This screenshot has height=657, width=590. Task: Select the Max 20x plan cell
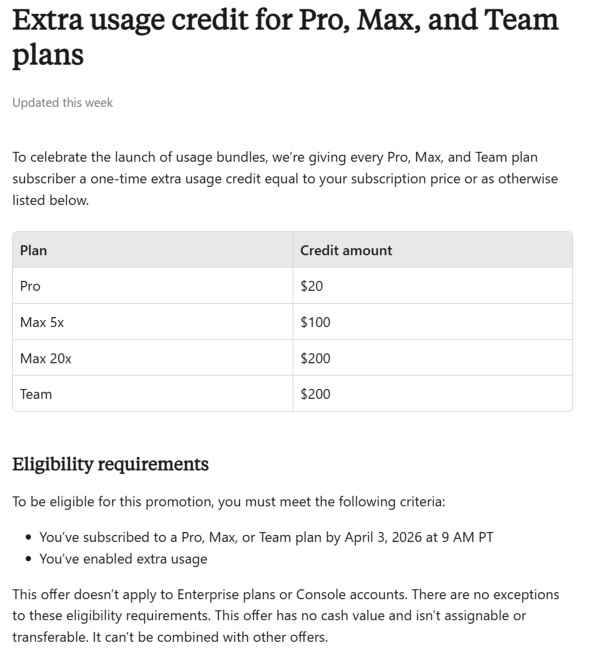[x=153, y=358]
